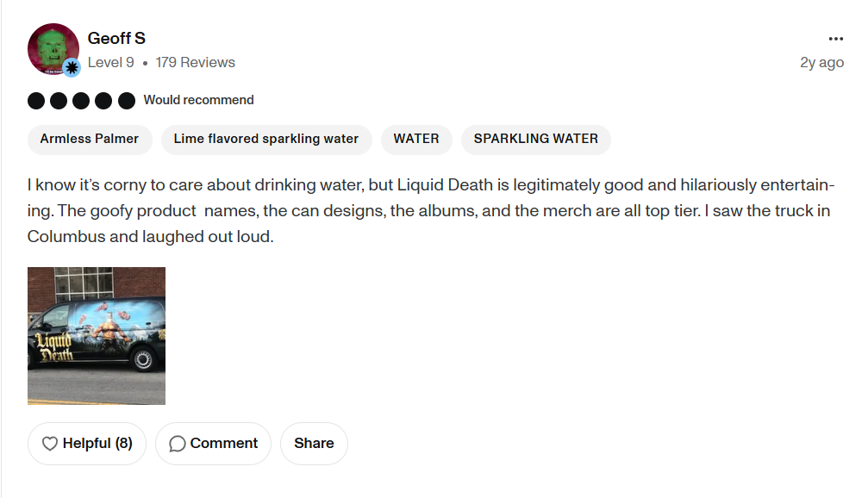Viewport: 868px width, 498px height.
Task: Click the third rating dot
Action: (x=82, y=100)
